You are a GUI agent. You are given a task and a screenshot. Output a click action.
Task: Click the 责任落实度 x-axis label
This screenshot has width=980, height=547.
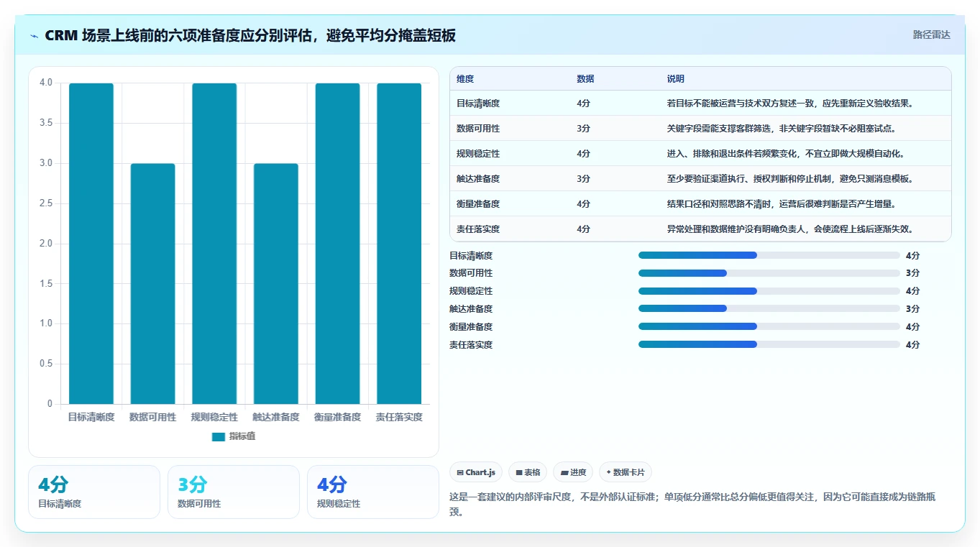399,417
